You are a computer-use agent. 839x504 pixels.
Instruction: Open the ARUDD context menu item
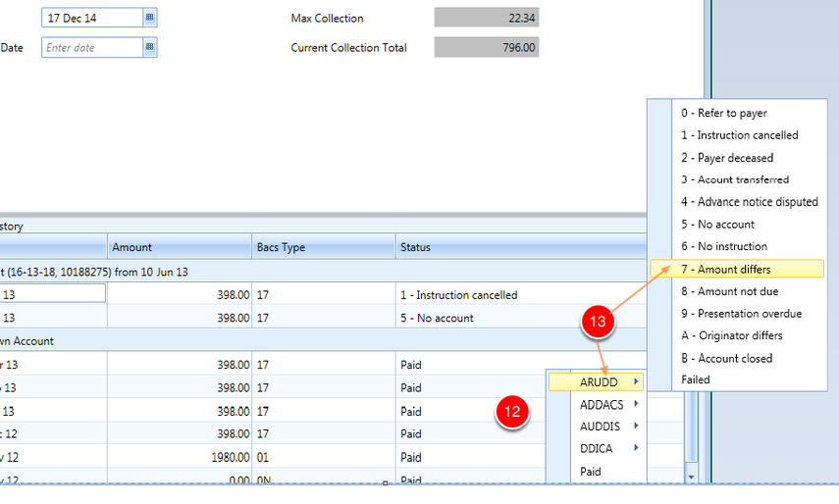pyautogui.click(x=596, y=381)
